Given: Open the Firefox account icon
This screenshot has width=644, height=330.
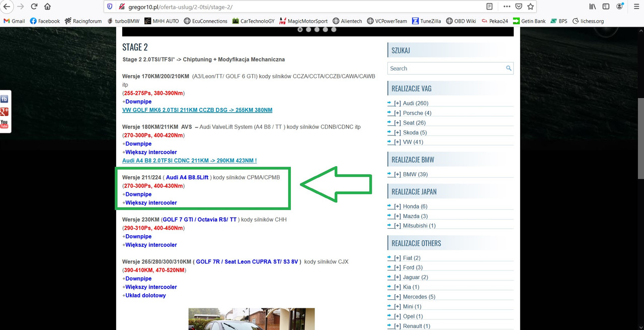Looking at the screenshot, I should coord(619,7).
